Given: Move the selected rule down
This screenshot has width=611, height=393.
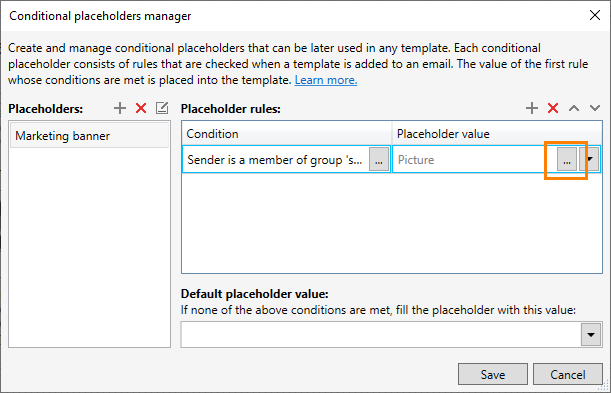Looking at the screenshot, I should point(595,108).
